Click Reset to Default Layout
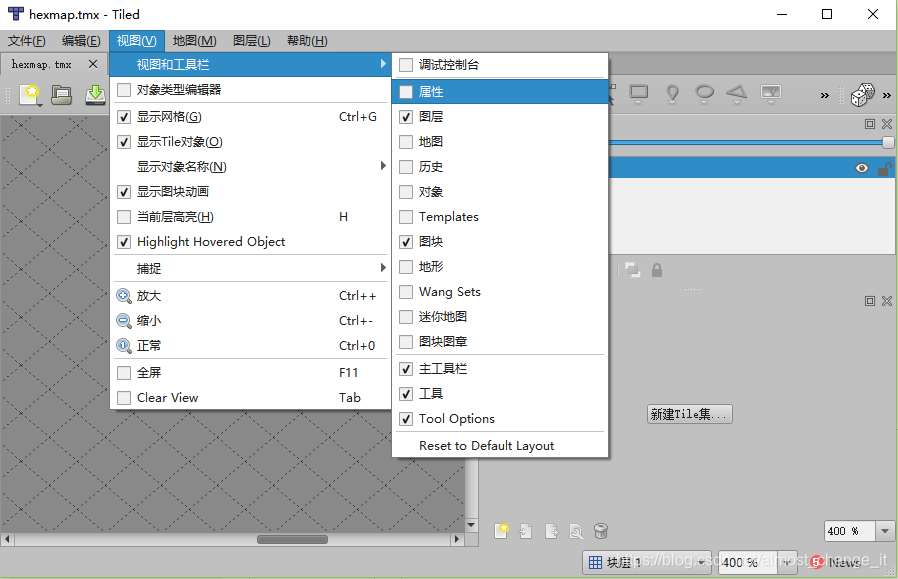The image size is (898, 579). pyautogui.click(x=486, y=446)
